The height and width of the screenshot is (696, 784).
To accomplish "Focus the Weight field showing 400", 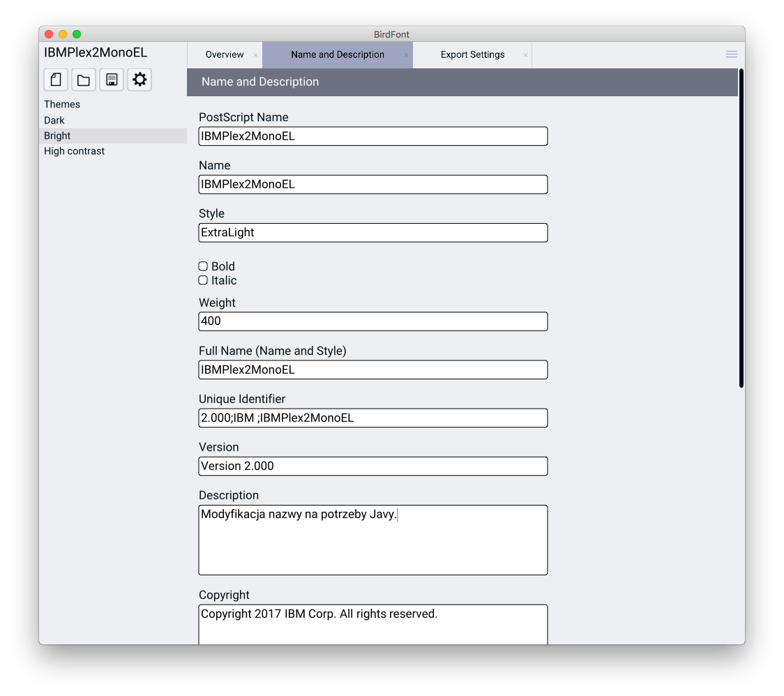I will click(372, 321).
